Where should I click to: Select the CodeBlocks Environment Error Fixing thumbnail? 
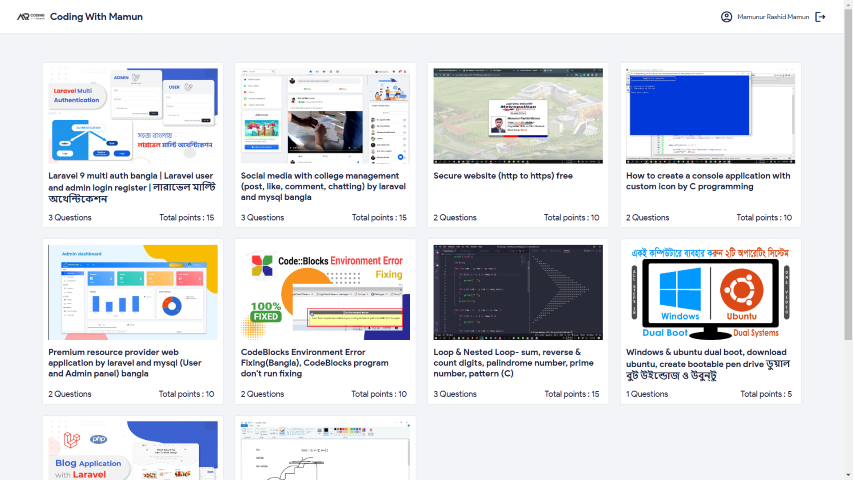click(325, 292)
